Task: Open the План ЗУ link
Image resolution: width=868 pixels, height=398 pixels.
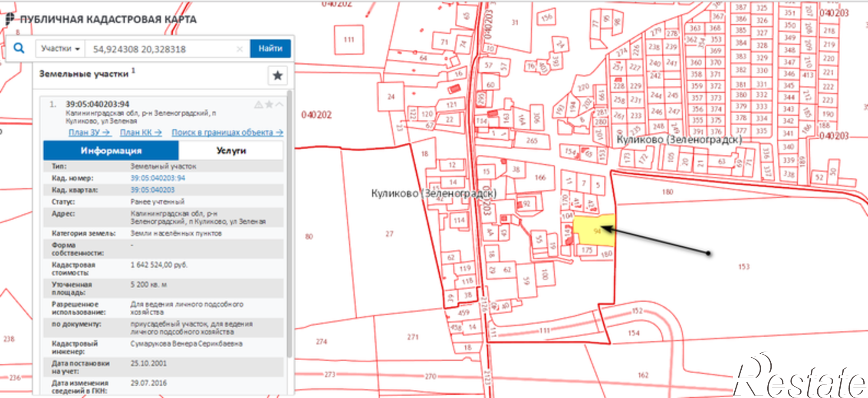Action: (89, 132)
